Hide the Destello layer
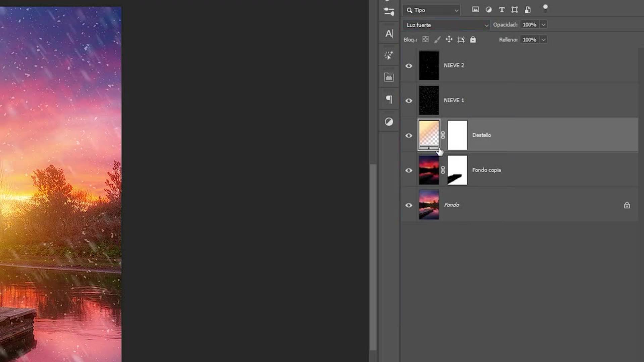Screen dimensions: 644x362 pyautogui.click(x=409, y=135)
